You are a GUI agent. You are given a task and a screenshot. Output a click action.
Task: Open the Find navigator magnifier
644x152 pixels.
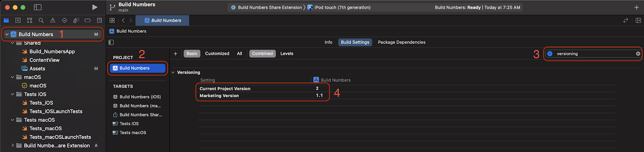(41, 20)
